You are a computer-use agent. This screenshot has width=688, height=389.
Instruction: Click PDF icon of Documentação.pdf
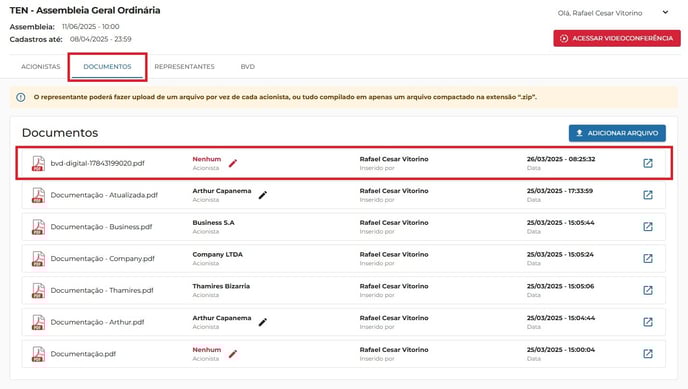coord(38,354)
